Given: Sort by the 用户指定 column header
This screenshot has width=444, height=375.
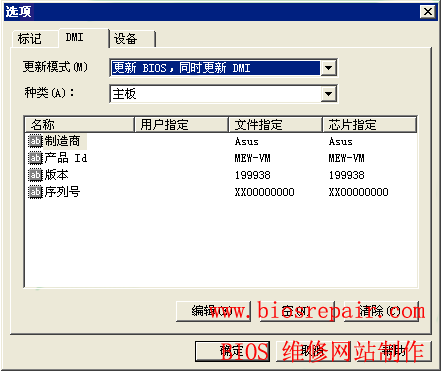Looking at the screenshot, I should coord(181,125).
